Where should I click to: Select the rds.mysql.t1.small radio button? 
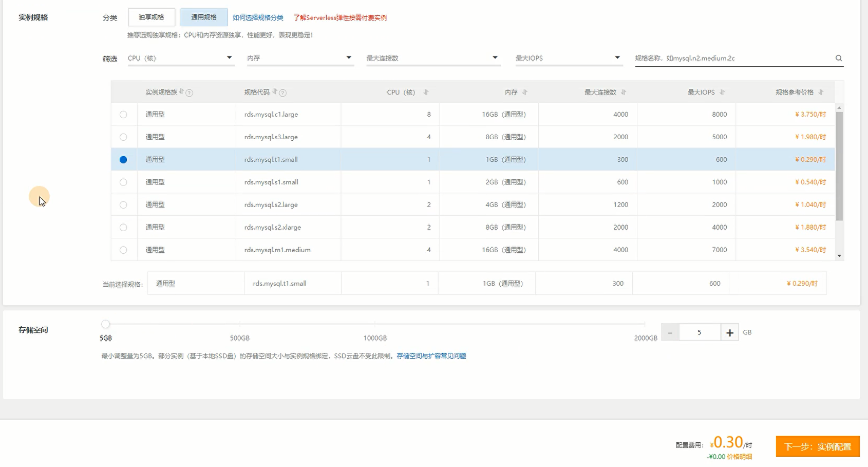click(123, 160)
